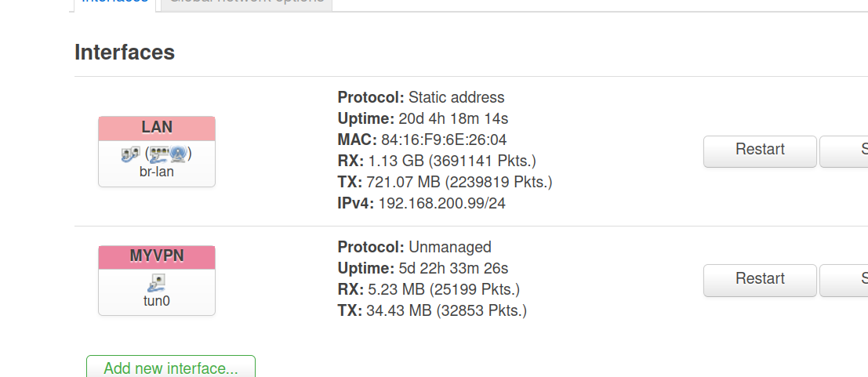Switch to the Interfaces tab

[115, 2]
